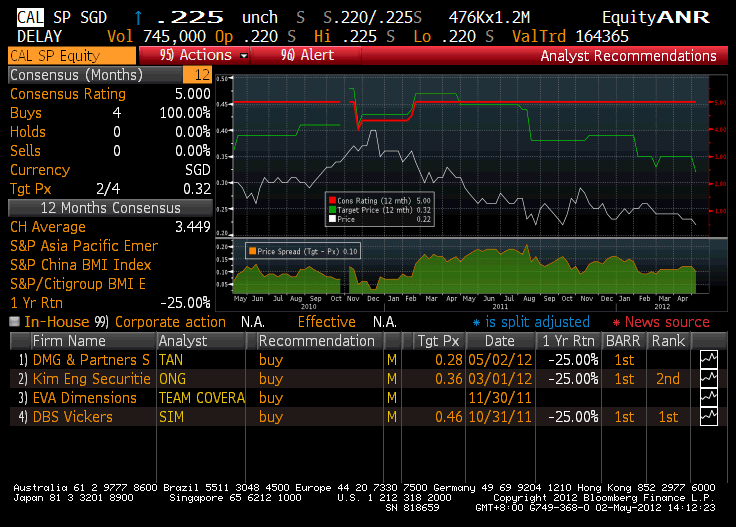736x527 pixels.
Task: Sort by Analyst column header
Action: pos(200,341)
